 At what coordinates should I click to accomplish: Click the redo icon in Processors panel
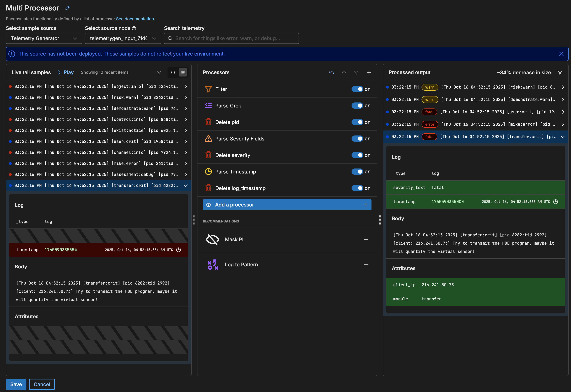tap(344, 72)
